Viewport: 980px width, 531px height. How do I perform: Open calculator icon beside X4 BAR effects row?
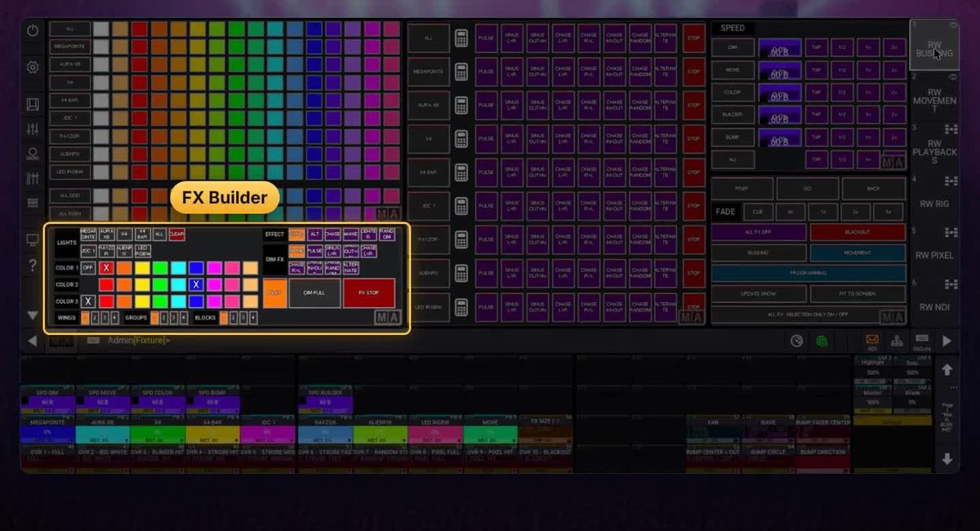click(x=461, y=172)
